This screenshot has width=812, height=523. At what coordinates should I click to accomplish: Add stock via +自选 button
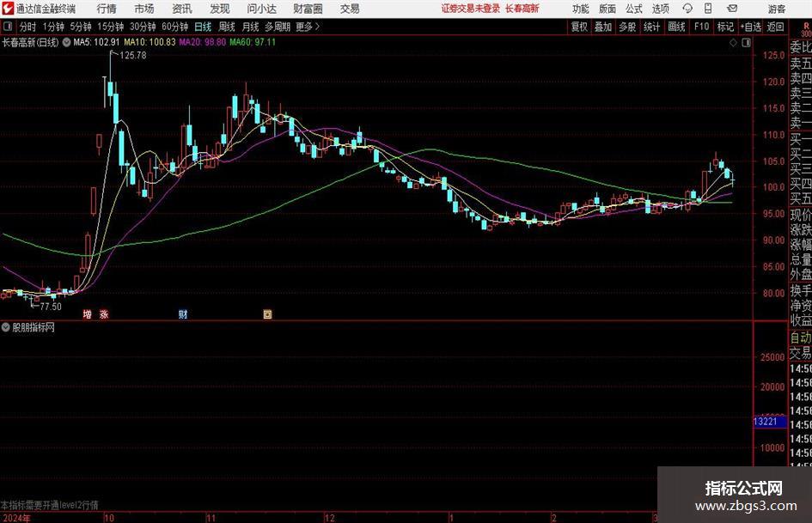pyautogui.click(x=751, y=27)
